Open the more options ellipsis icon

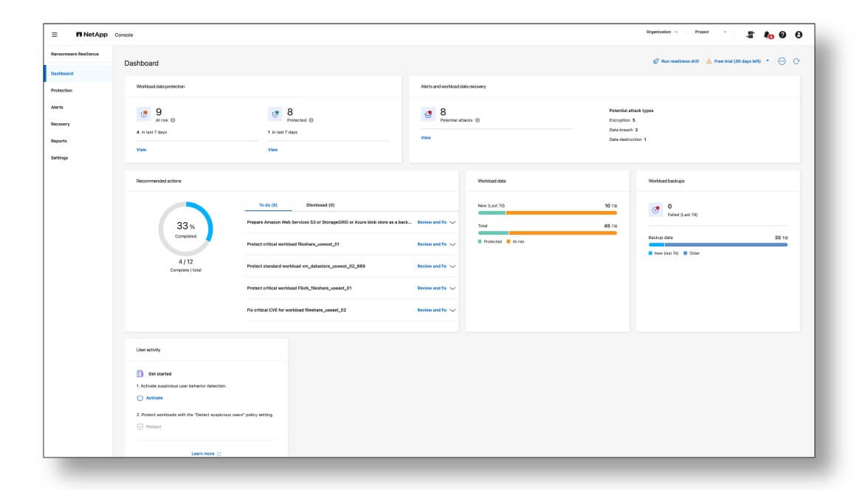tap(782, 61)
